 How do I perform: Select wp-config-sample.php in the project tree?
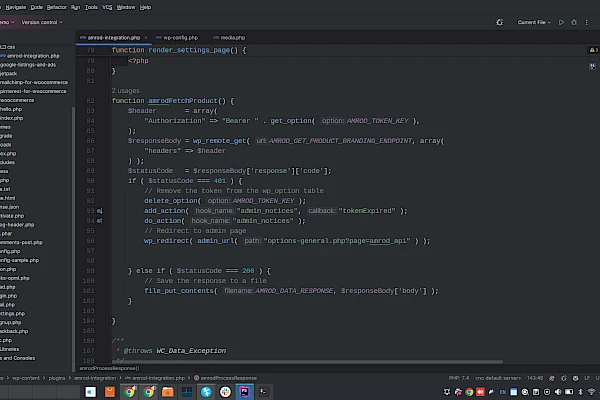[x=21, y=260]
